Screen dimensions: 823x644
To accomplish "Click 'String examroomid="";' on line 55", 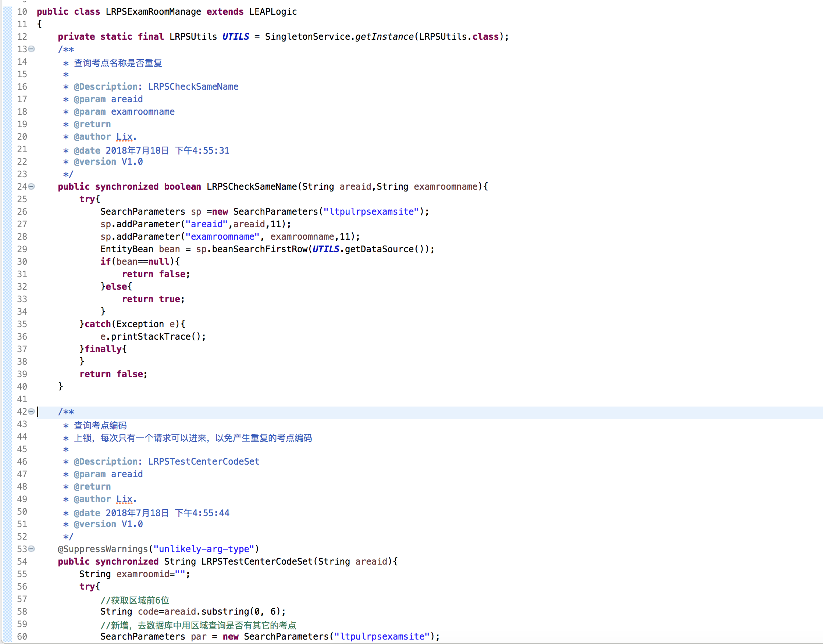I will coord(135,574).
